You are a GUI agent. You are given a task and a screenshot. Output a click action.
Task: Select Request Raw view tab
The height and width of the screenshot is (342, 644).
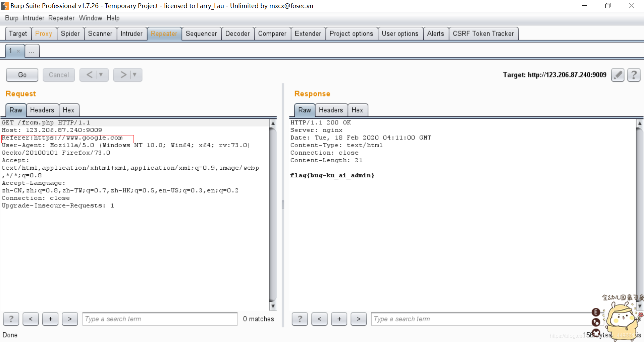(16, 110)
